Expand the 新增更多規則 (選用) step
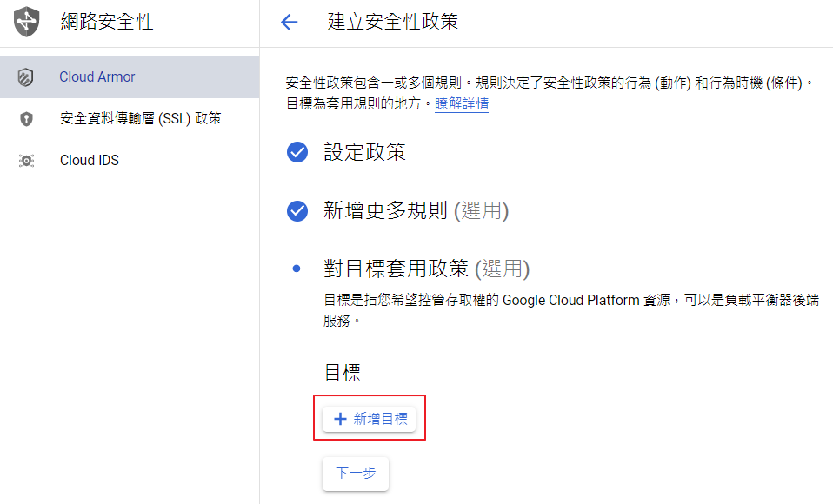This screenshot has width=833, height=504. (x=416, y=211)
